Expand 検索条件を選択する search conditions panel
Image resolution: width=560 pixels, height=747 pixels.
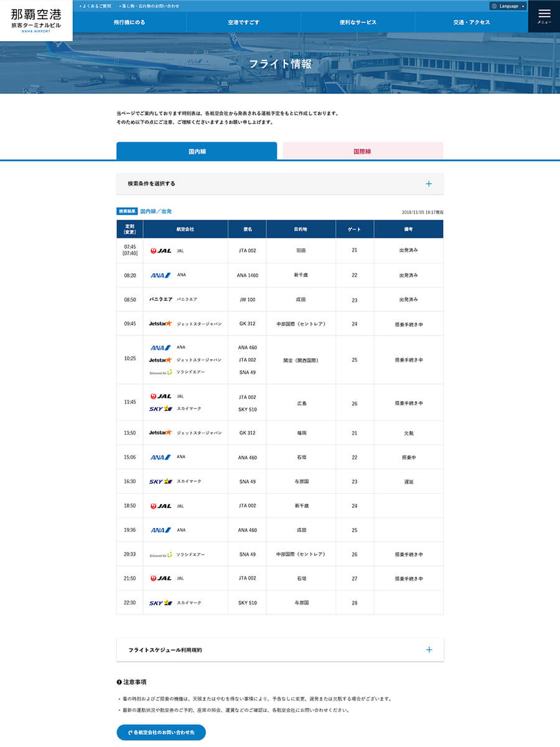click(279, 184)
